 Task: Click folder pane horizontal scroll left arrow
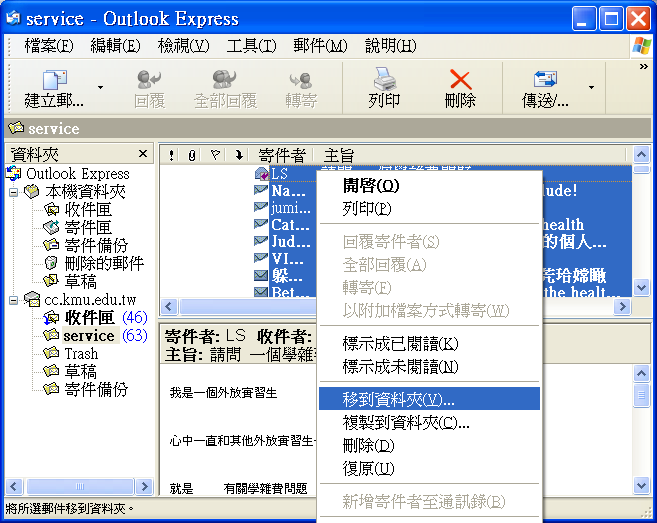(13, 487)
